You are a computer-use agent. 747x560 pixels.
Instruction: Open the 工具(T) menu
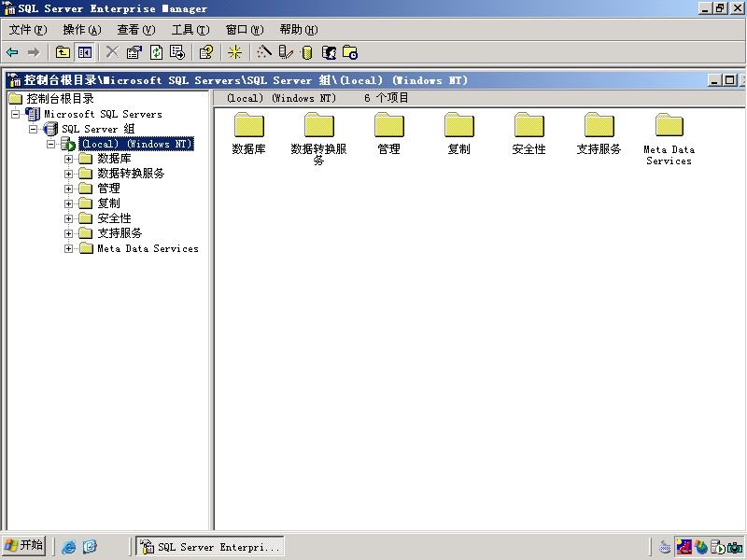pyautogui.click(x=190, y=30)
